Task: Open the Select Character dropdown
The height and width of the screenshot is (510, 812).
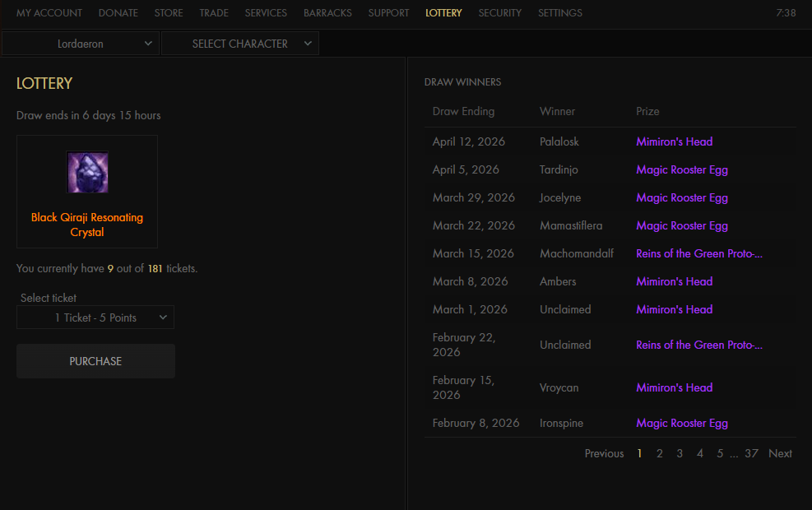Action: [240, 44]
